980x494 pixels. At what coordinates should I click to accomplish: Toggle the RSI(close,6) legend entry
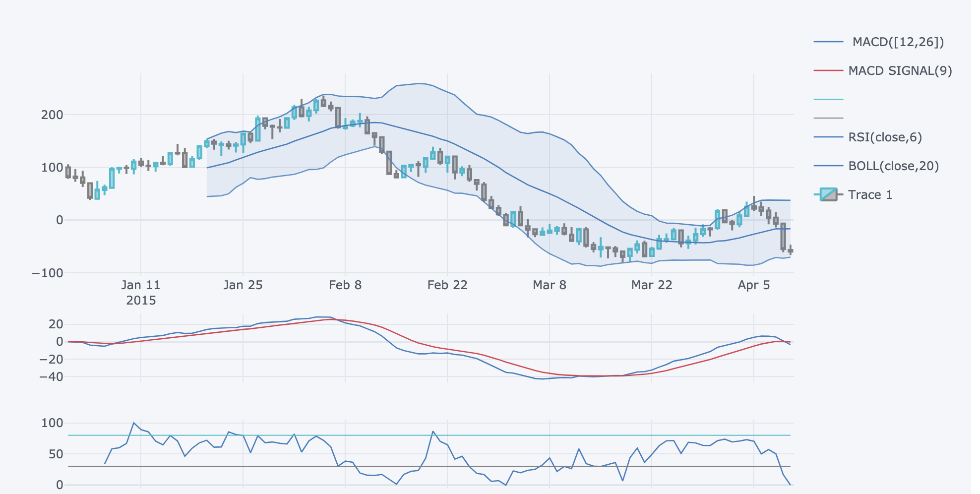[x=868, y=137]
